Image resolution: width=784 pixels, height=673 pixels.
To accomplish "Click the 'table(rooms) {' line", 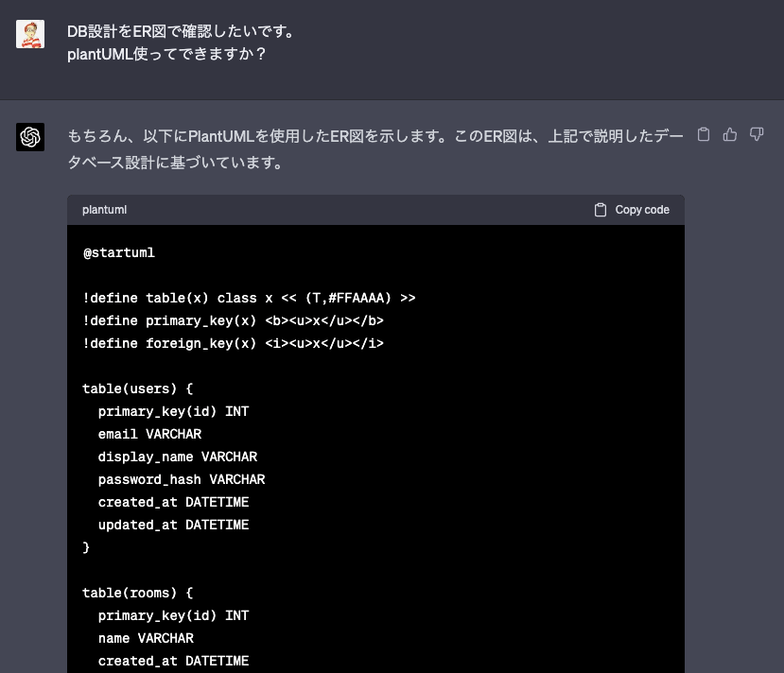I will click(x=138, y=593).
